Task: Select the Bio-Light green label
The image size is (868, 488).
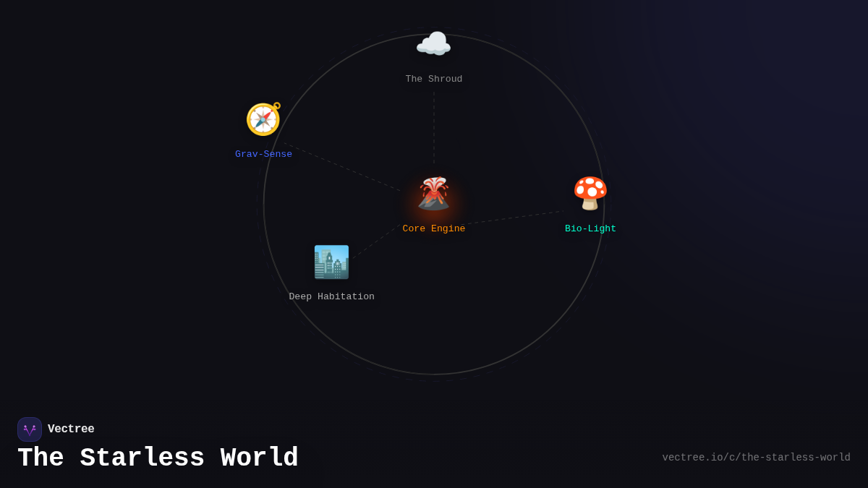Action: click(x=590, y=228)
